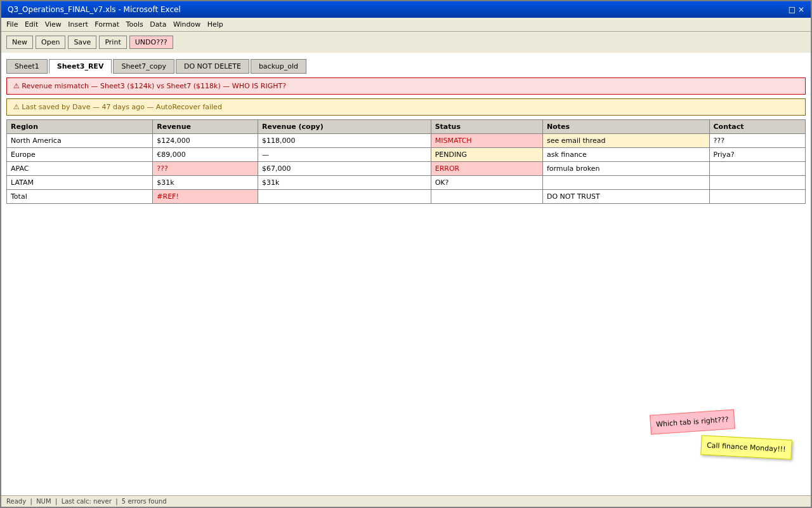Open the Edit menu
The height and width of the screenshot is (508, 812).
tap(31, 25)
